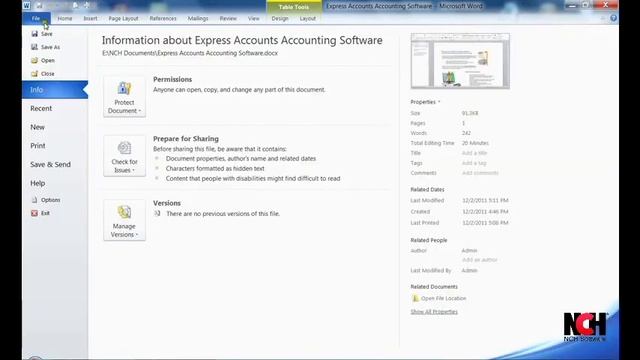
Task: Select the Info section in sidebar
Action: 55,90
